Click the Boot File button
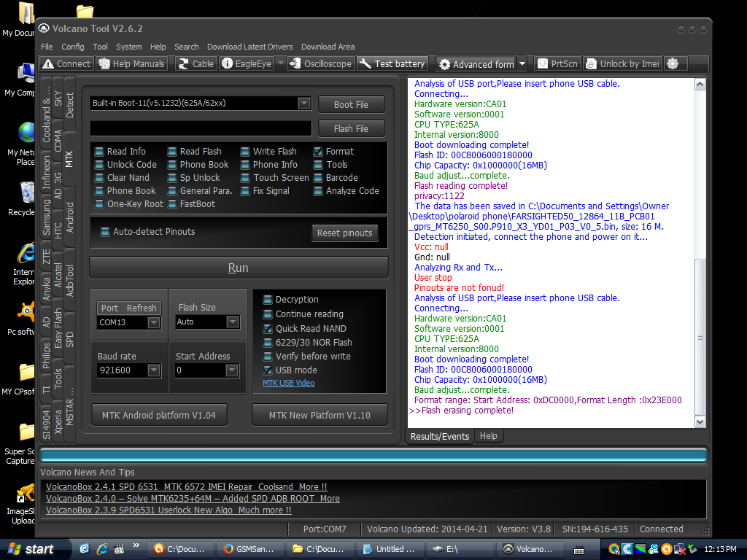 pos(351,105)
